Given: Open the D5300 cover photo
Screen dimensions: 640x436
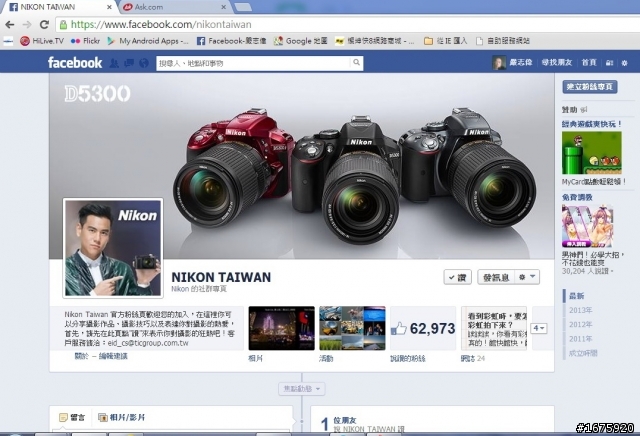Looking at the screenshot, I should tap(302, 166).
